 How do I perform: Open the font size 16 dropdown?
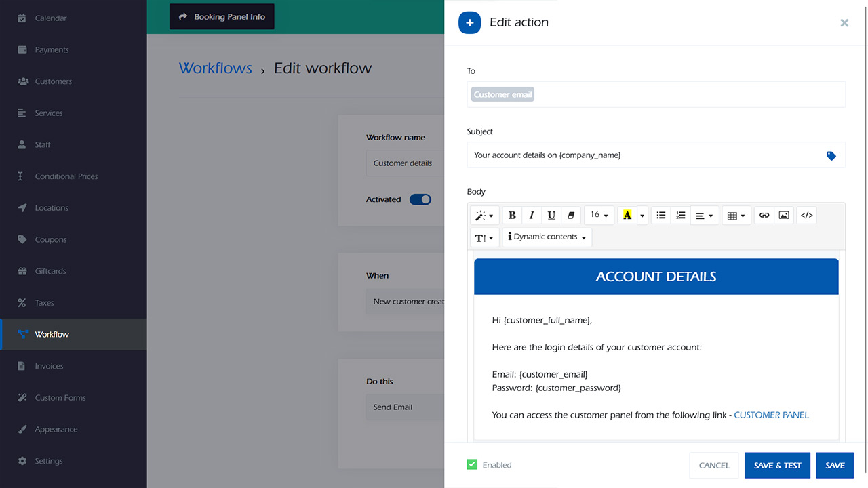pyautogui.click(x=599, y=216)
